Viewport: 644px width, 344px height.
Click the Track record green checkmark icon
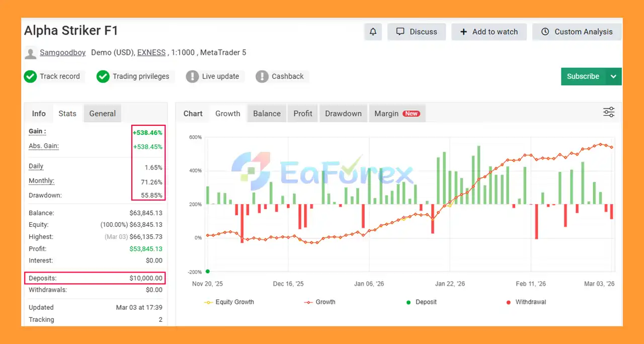coord(31,76)
